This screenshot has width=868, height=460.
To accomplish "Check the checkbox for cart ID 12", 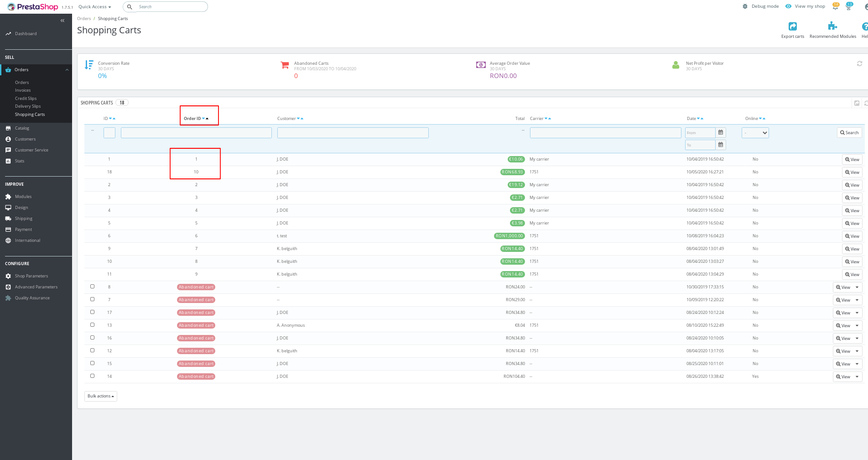I will pyautogui.click(x=92, y=350).
